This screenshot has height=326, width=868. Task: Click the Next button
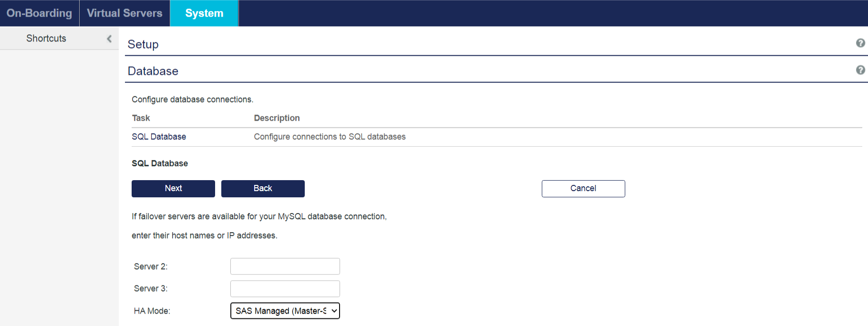[173, 188]
